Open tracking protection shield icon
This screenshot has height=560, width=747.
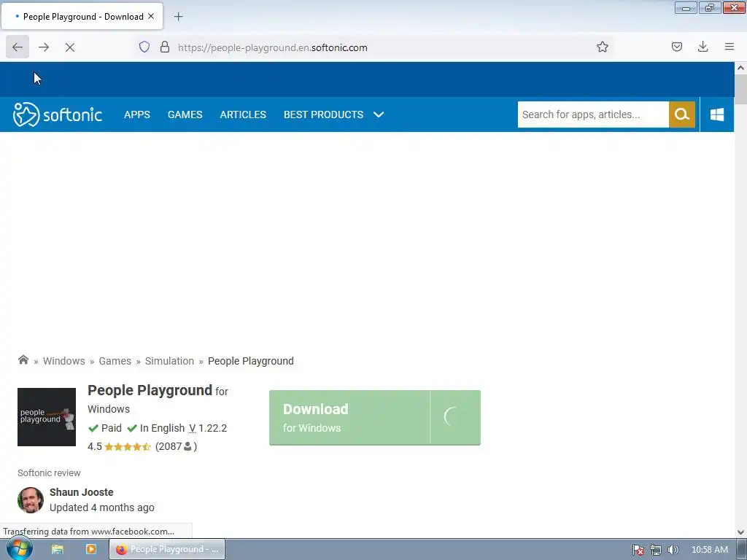[144, 47]
